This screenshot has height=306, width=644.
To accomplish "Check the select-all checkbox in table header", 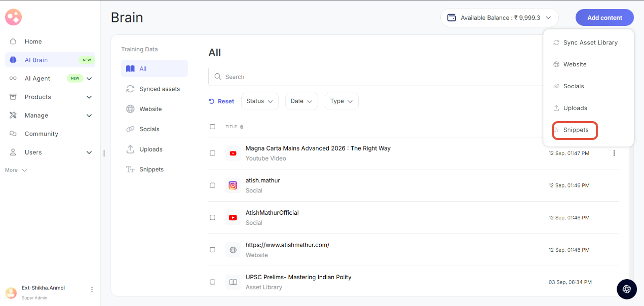I will click(213, 127).
